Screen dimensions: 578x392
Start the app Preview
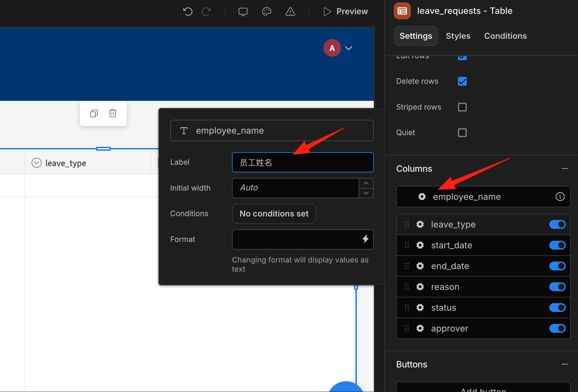346,12
